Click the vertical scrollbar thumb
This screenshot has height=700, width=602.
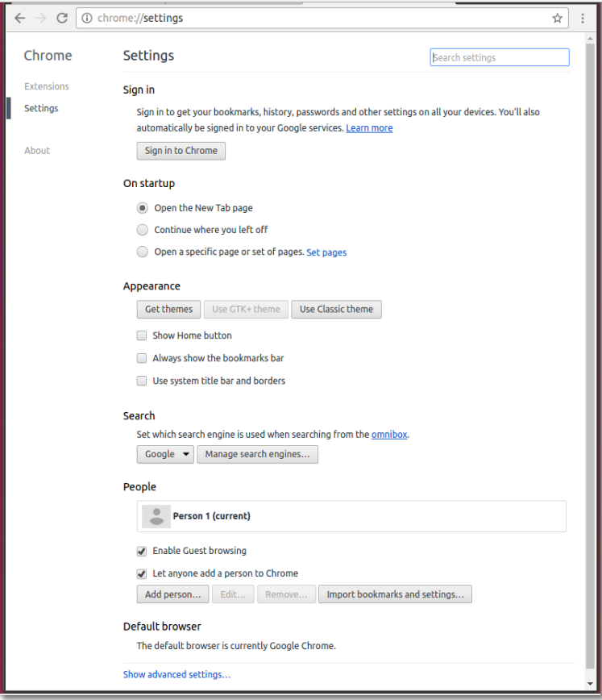click(x=591, y=355)
